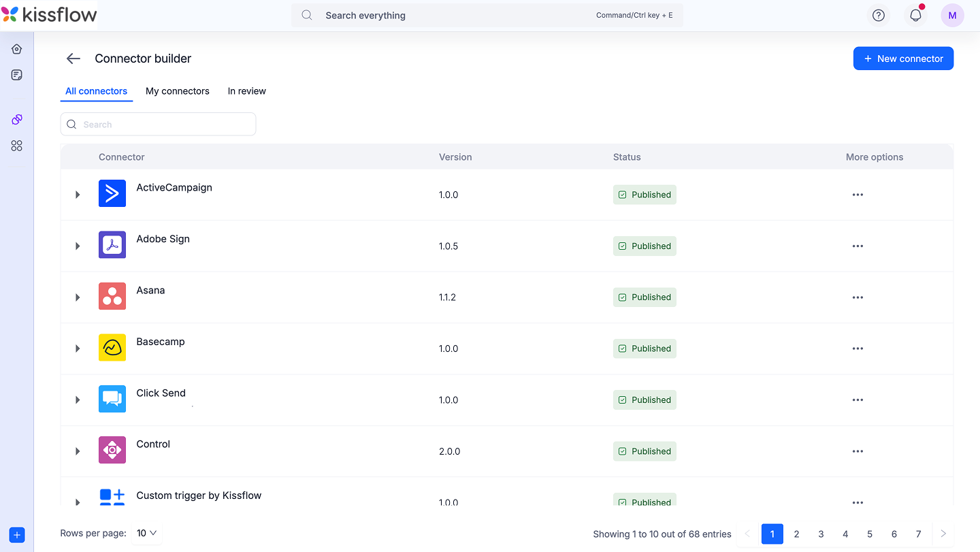Viewport: 980px width, 552px height.
Task: Open the integrations link sidebar icon
Action: coord(17,120)
